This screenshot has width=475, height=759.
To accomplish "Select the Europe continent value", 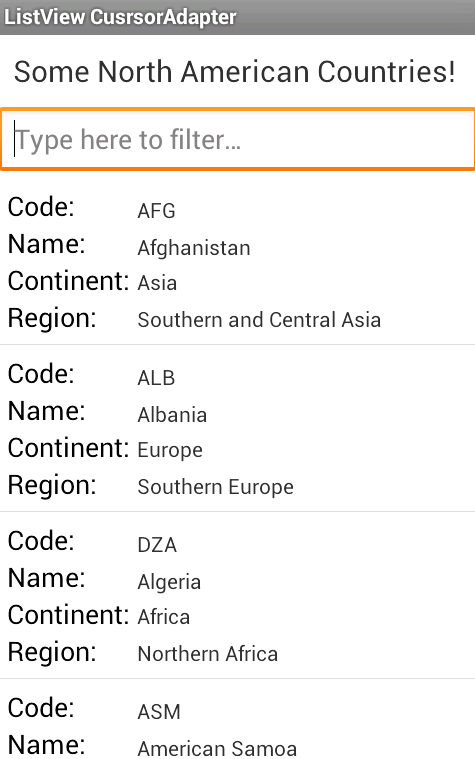I will [x=170, y=451].
